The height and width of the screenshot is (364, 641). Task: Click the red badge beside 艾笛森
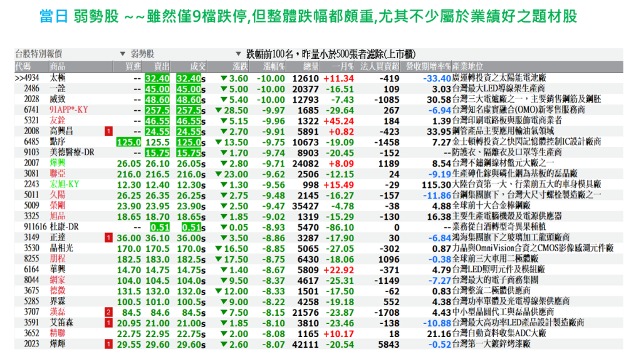click(x=108, y=323)
